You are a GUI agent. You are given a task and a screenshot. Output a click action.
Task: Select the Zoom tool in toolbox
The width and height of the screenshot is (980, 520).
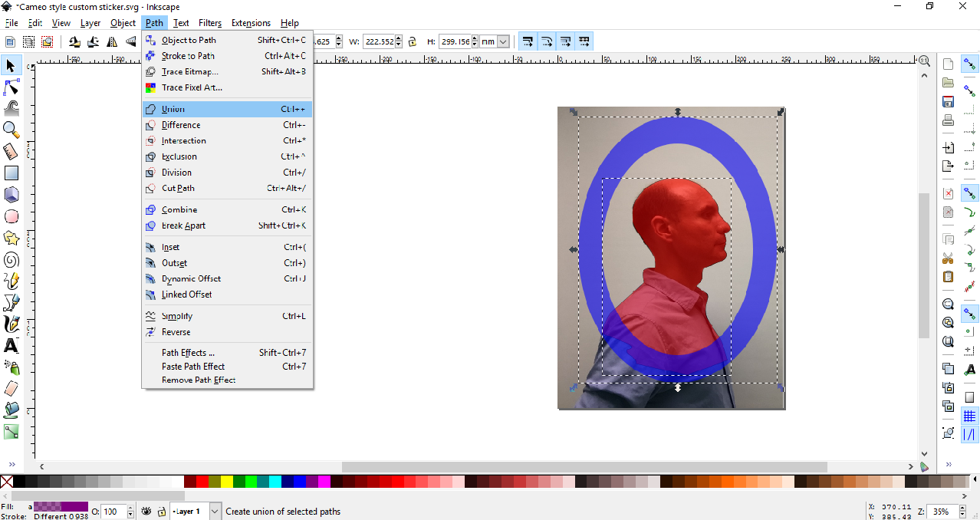coord(11,130)
